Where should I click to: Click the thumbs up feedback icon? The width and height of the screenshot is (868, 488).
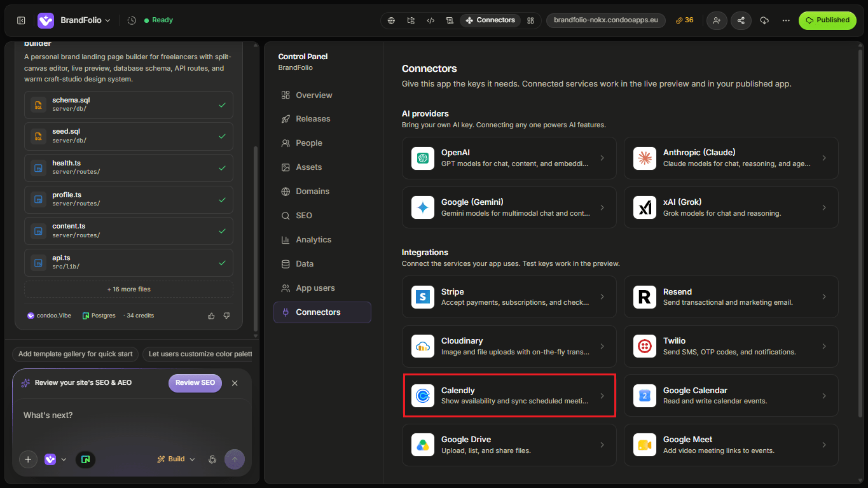click(x=211, y=316)
